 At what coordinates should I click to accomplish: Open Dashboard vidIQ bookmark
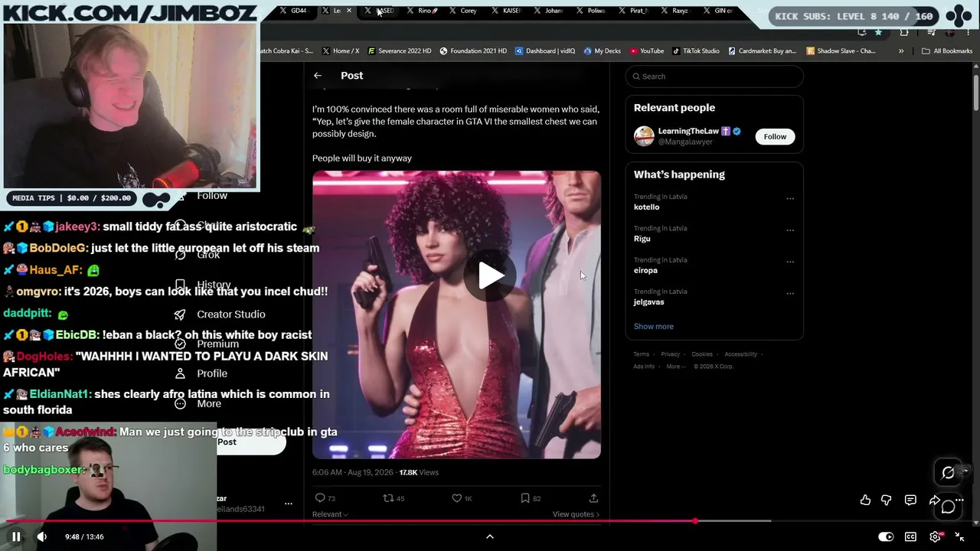pyautogui.click(x=545, y=51)
